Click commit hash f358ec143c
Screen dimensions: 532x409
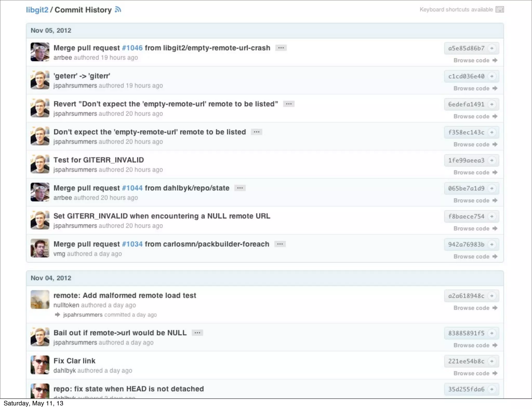(x=466, y=132)
